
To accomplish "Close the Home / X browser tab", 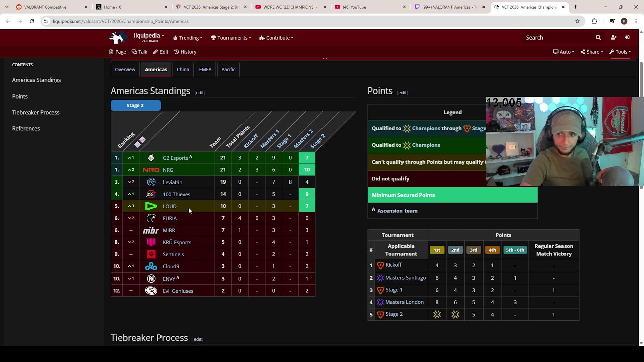I will [166, 7].
